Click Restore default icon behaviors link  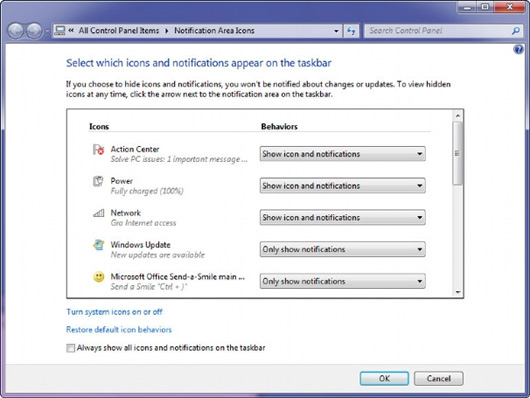click(119, 330)
